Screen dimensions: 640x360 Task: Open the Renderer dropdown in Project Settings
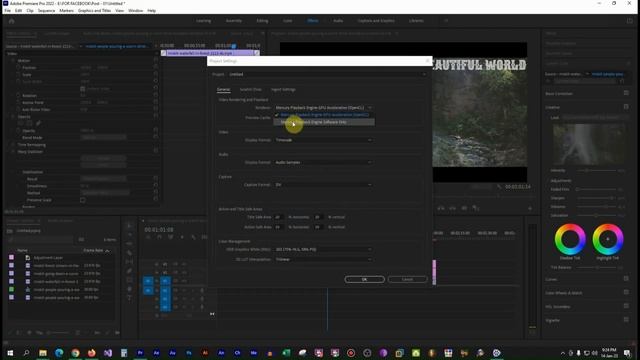point(324,108)
